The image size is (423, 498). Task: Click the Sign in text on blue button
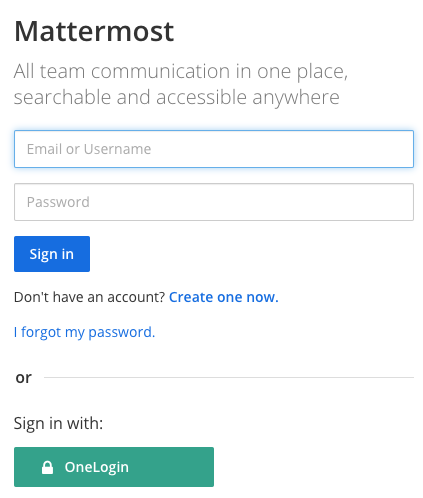52,254
